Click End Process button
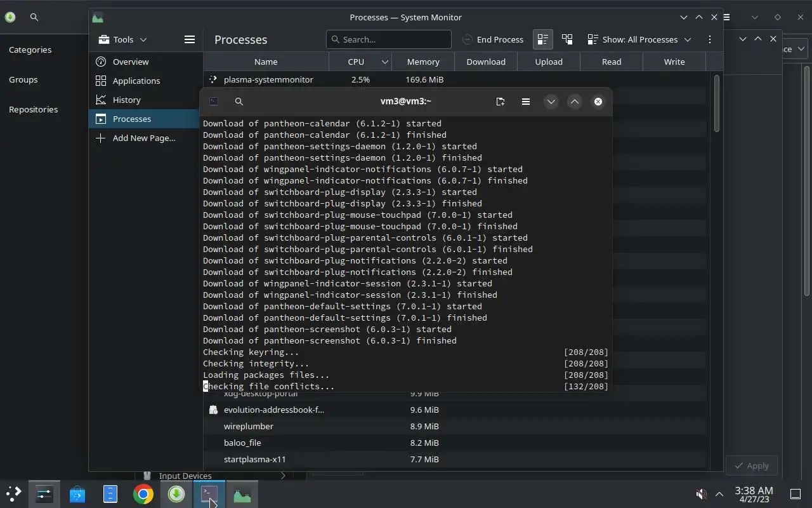 493,39
